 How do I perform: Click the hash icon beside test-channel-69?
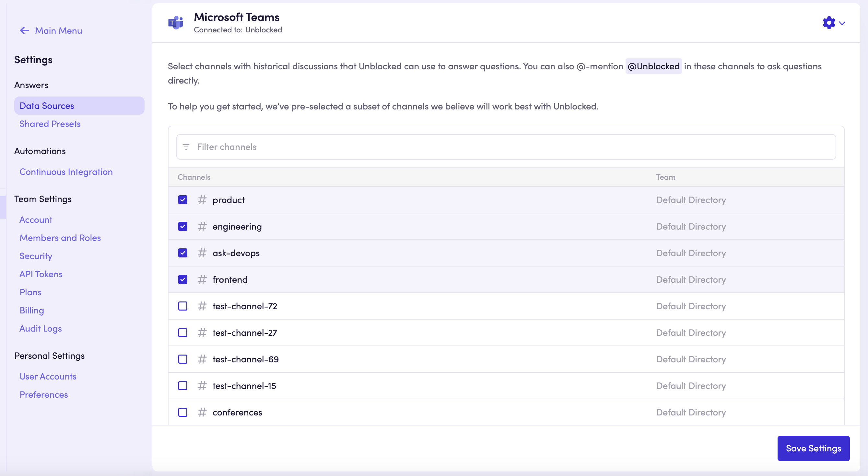coord(202,359)
